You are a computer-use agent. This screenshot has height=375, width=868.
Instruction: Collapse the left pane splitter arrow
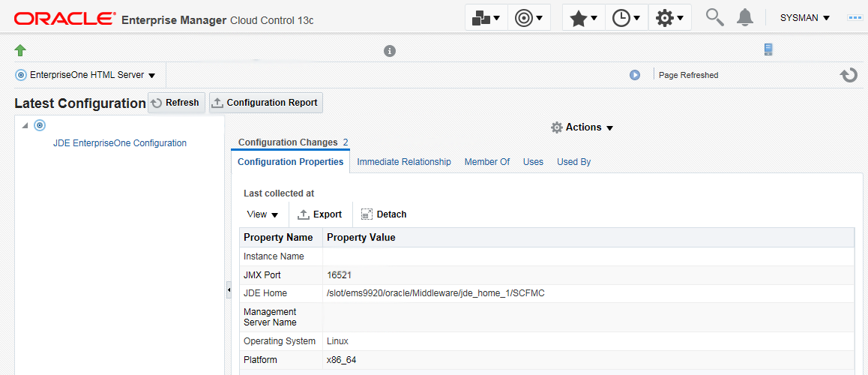click(x=229, y=289)
